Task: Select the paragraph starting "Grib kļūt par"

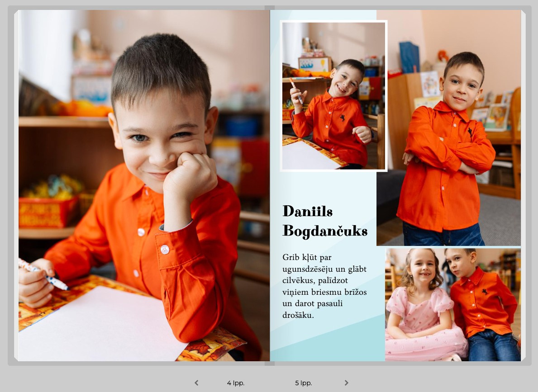Action: coord(324,286)
